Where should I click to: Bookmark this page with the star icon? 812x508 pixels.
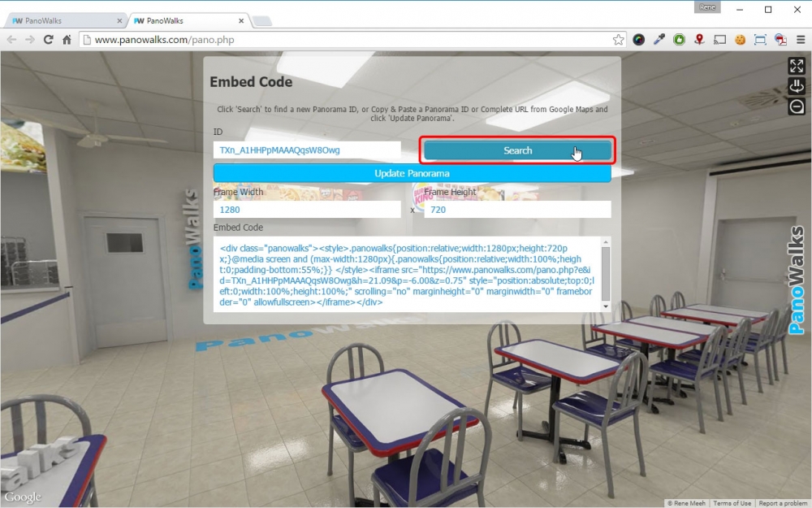tap(619, 39)
